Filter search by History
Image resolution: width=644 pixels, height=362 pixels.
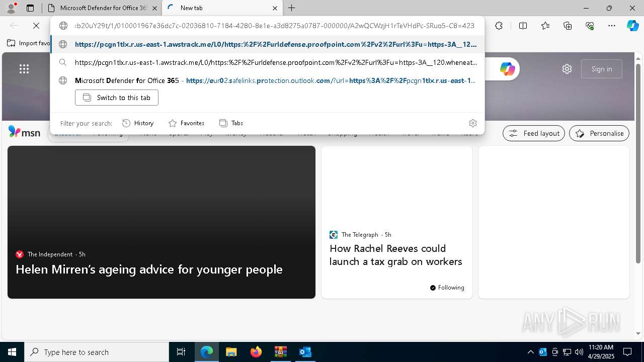click(138, 123)
